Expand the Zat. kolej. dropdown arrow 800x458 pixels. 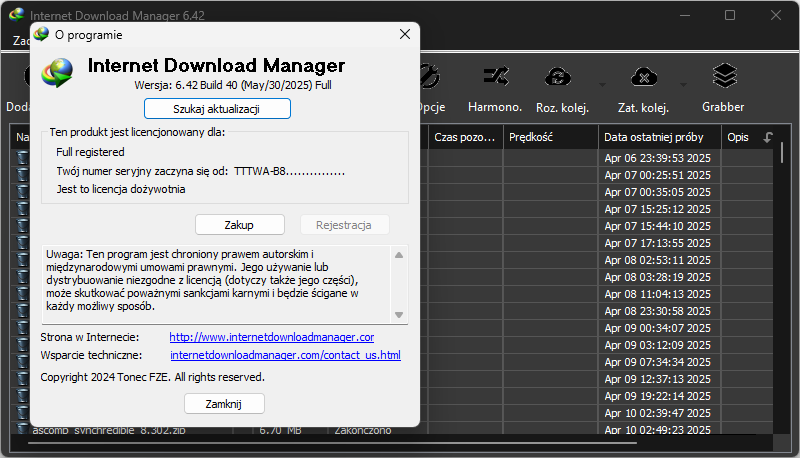click(684, 85)
